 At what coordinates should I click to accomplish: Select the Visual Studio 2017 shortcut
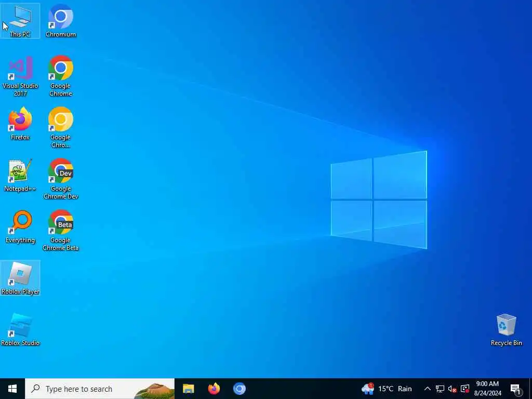20,76
